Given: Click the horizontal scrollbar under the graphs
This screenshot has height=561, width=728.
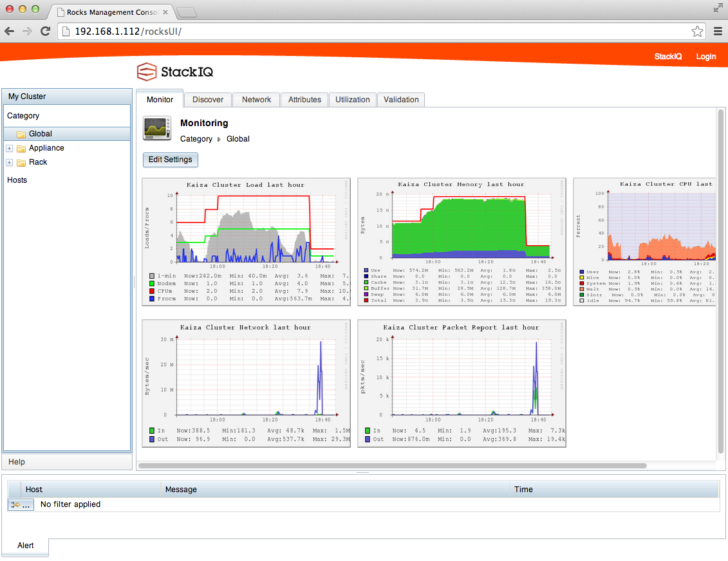Looking at the screenshot, I should tap(392, 465).
